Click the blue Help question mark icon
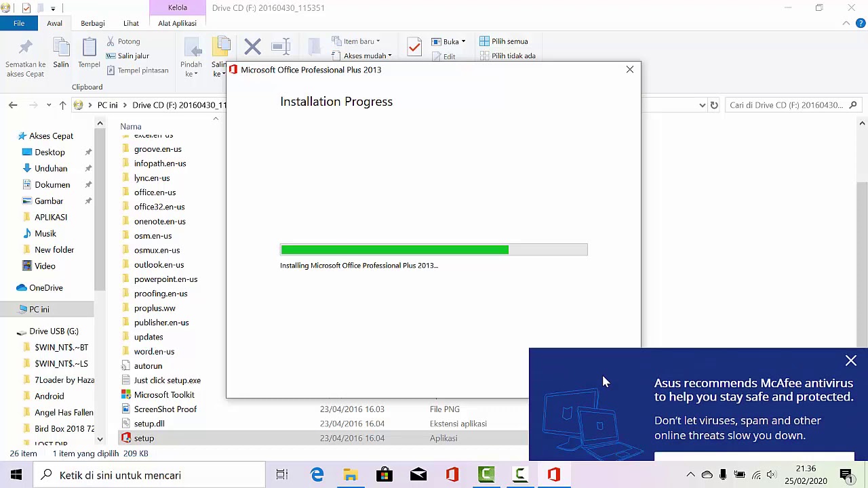The image size is (868, 488). point(861,23)
